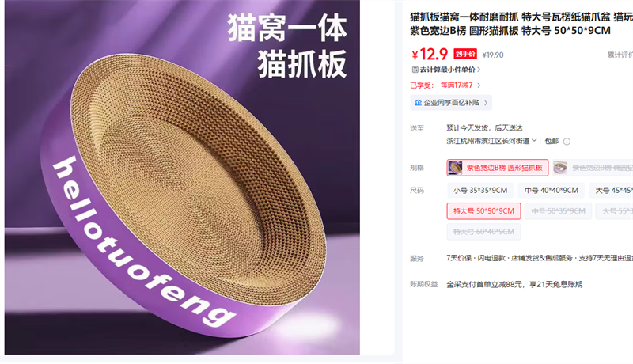This screenshot has height=364, width=633.
Task: Open the 企业同享百亿补贴 subsidy banner
Action: [x=451, y=103]
